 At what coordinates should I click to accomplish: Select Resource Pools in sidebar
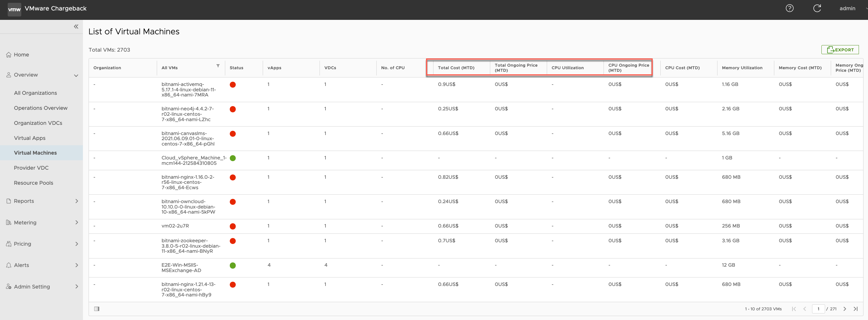coord(33,183)
